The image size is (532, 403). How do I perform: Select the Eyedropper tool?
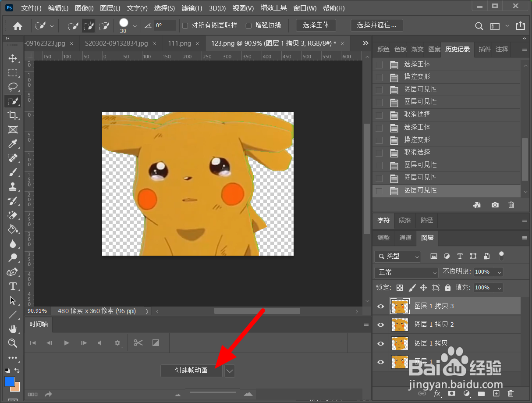click(x=13, y=144)
